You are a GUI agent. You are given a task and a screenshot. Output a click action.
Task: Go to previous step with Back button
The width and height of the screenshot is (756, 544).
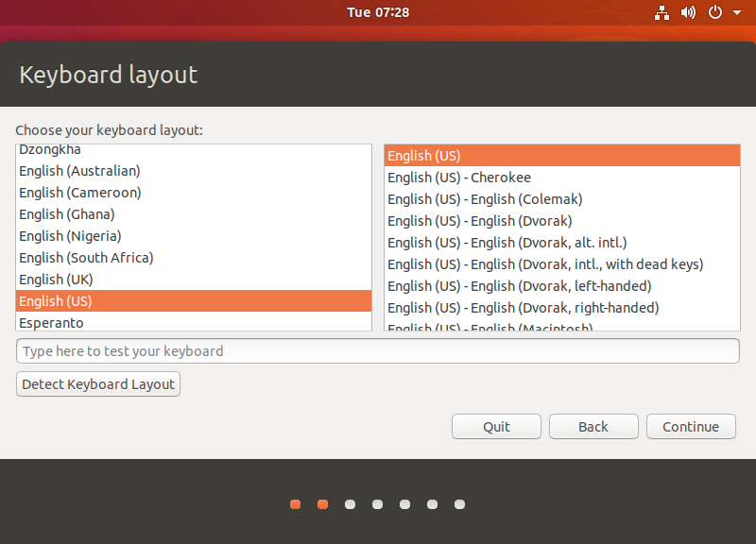pyautogui.click(x=593, y=427)
